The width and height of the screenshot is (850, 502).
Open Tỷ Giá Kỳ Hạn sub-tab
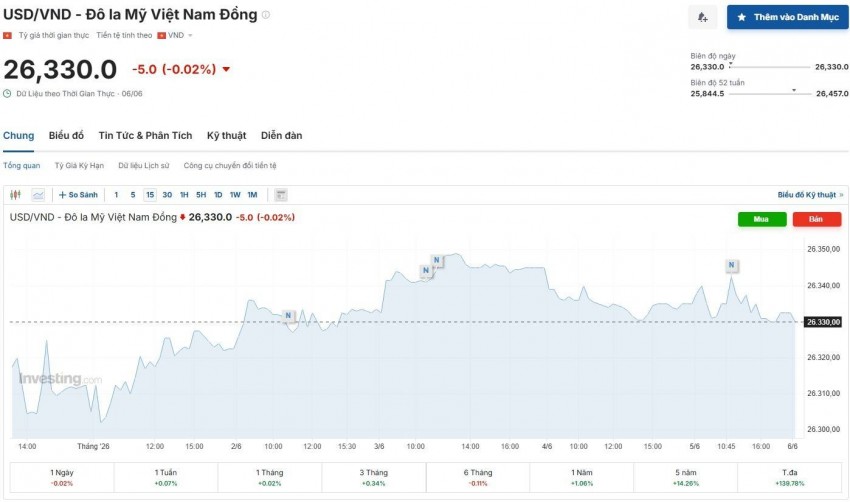point(79,165)
